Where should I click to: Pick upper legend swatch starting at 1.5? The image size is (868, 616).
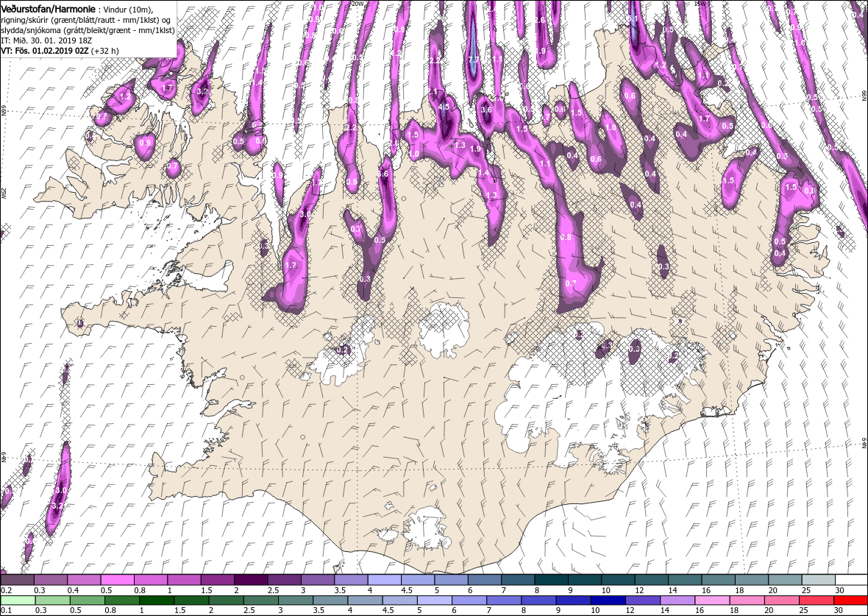click(x=218, y=580)
